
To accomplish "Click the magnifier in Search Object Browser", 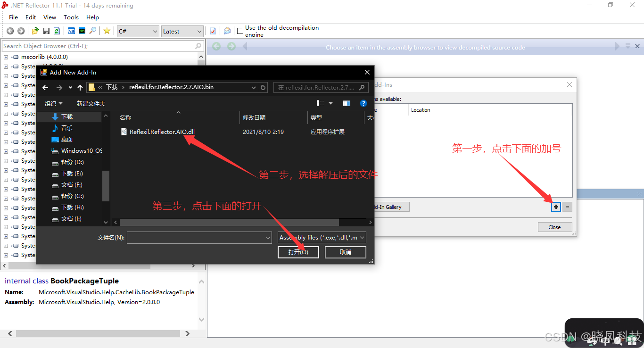I will 198,46.
